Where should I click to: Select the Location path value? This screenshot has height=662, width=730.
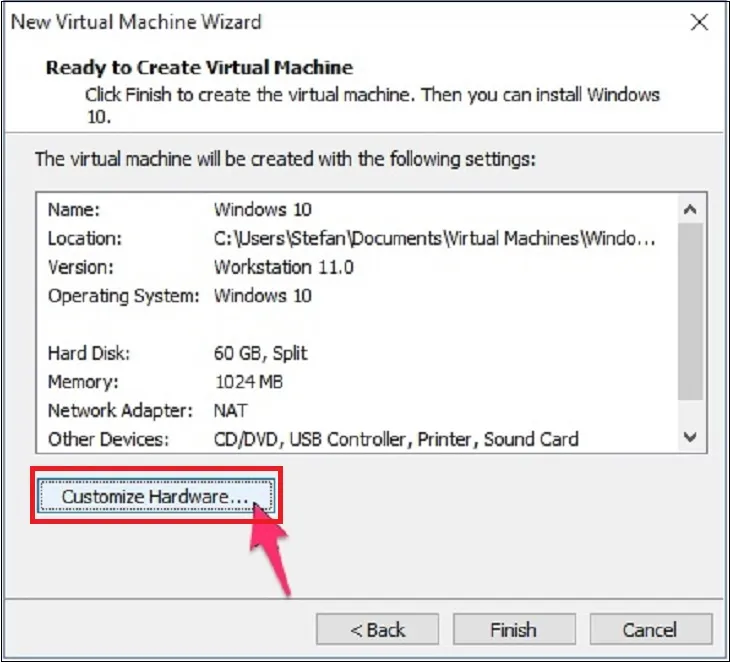(x=434, y=238)
